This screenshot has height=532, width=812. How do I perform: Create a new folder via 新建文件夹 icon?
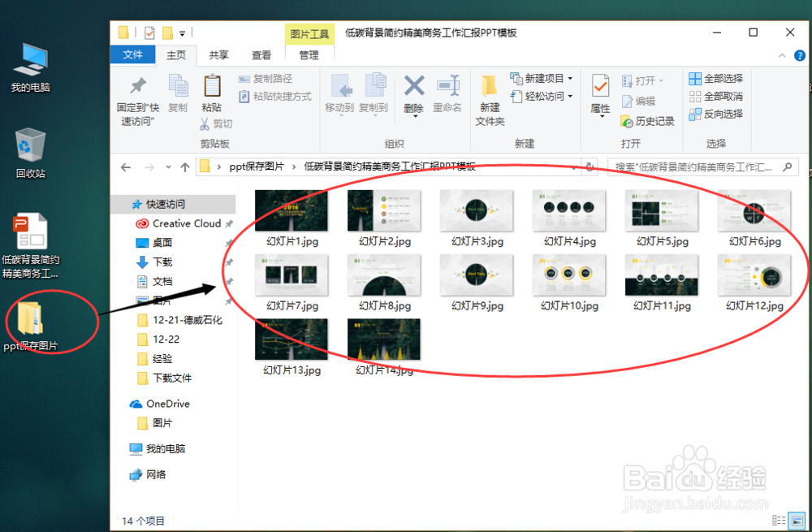pos(490,97)
